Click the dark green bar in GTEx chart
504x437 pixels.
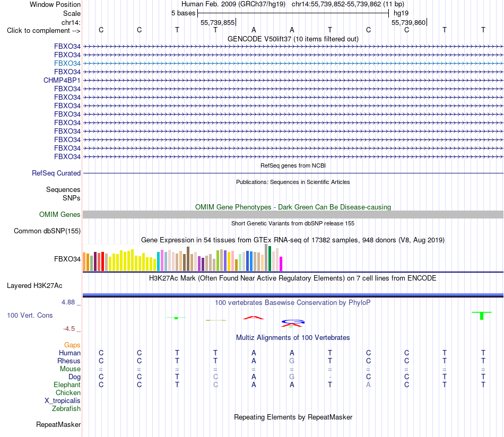point(270,258)
